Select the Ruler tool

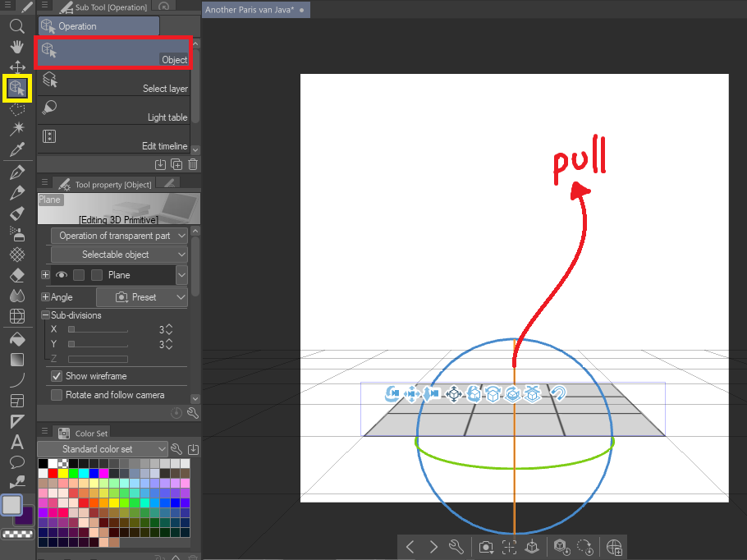17,421
